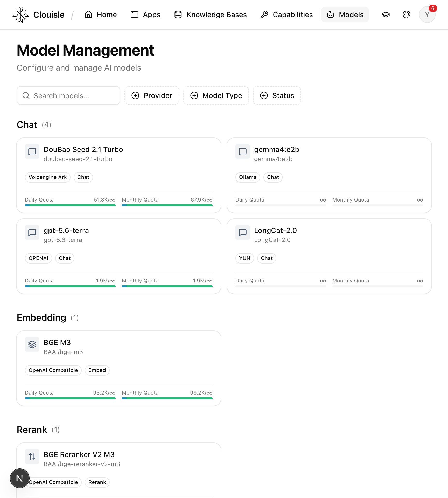Focus the Search models field

pyautogui.click(x=68, y=95)
